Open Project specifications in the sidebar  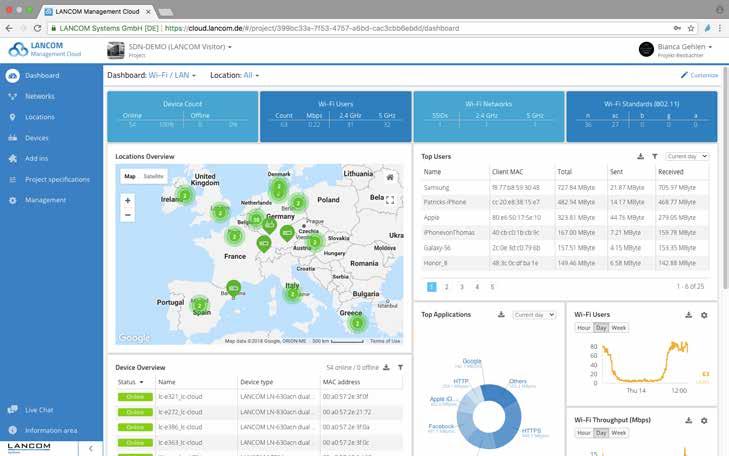click(57, 179)
